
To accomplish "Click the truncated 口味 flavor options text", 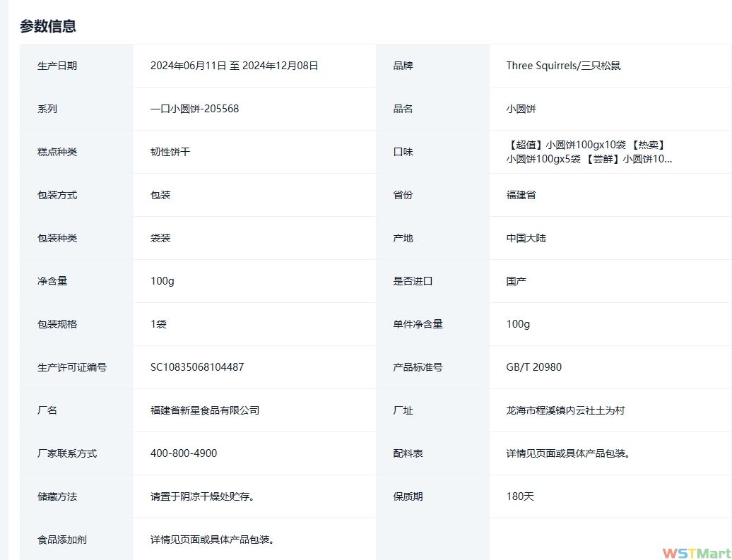I will [x=589, y=152].
